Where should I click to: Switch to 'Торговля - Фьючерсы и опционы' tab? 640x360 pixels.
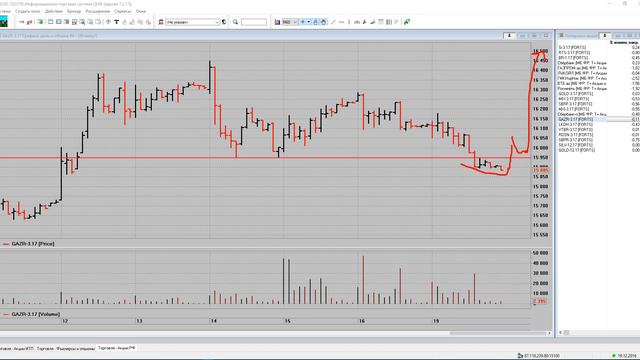pyautogui.click(x=66, y=349)
